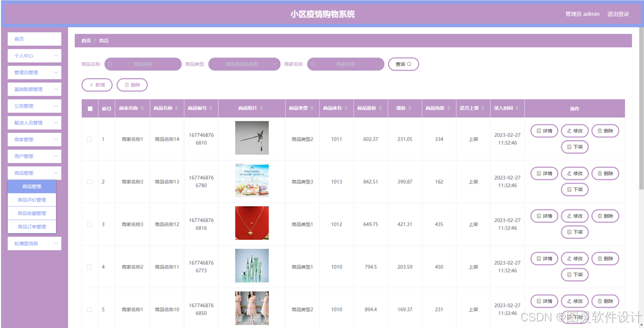
Task: Expand the 商家管理 sidebar menu
Action: pos(35,140)
